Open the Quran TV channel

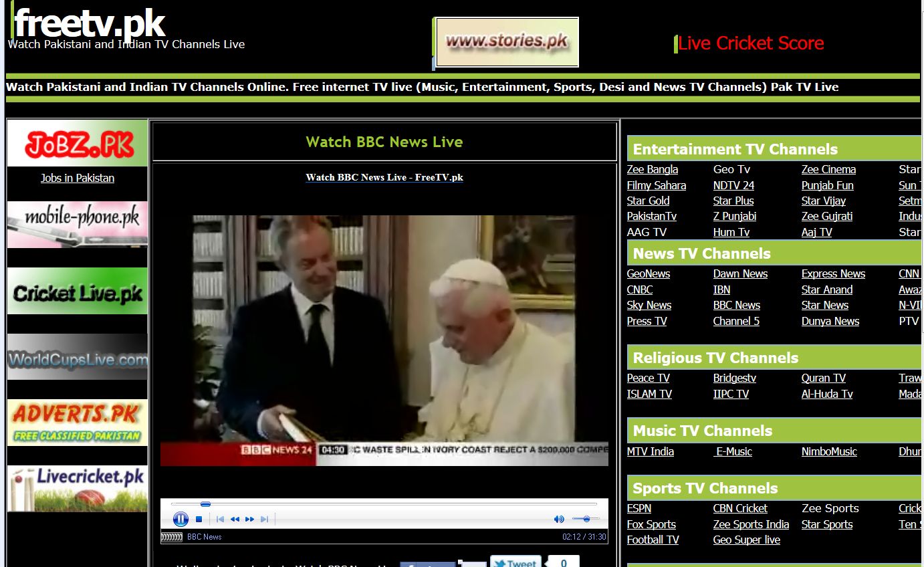[x=824, y=378]
